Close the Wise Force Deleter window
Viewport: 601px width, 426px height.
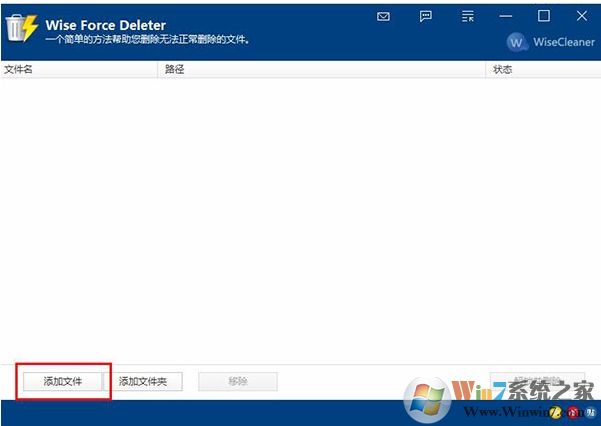coord(582,16)
